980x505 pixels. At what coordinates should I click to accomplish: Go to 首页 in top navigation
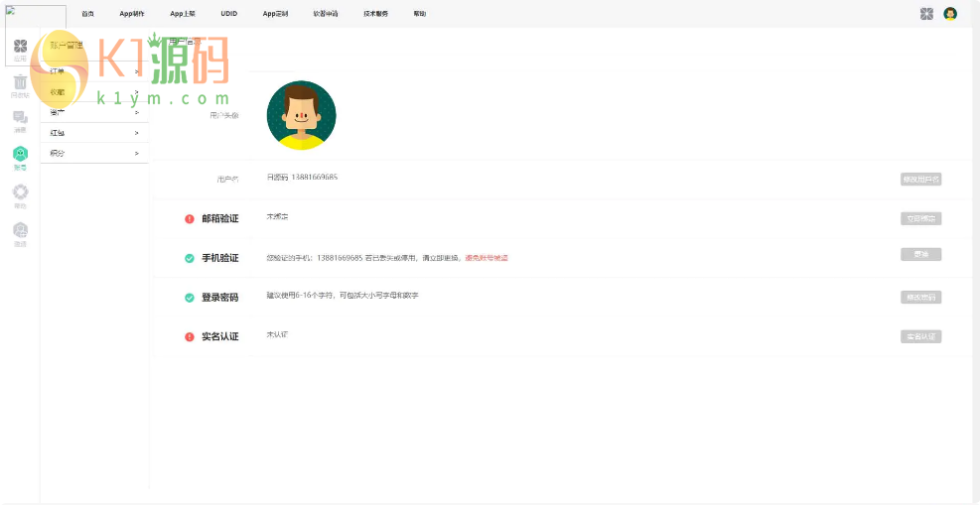point(87,14)
